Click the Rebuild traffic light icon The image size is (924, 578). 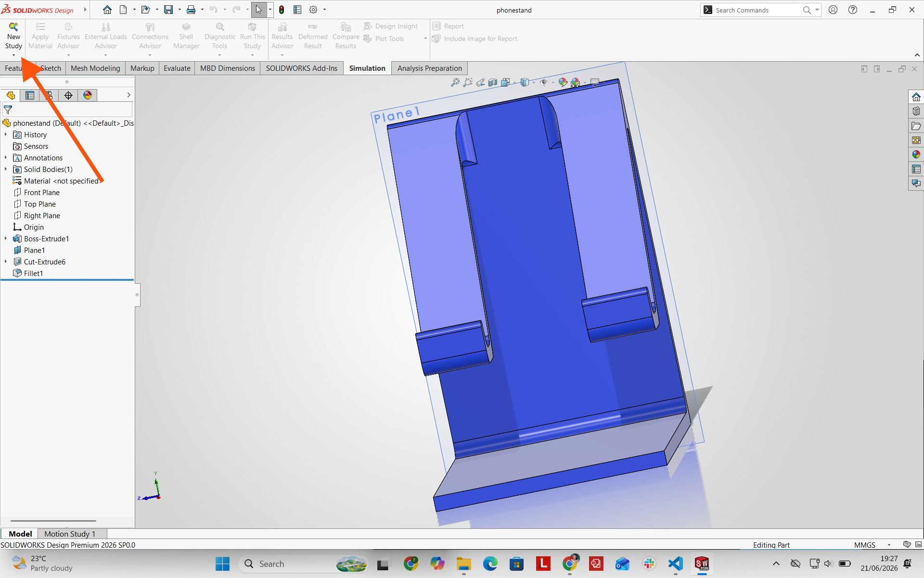[x=282, y=10]
